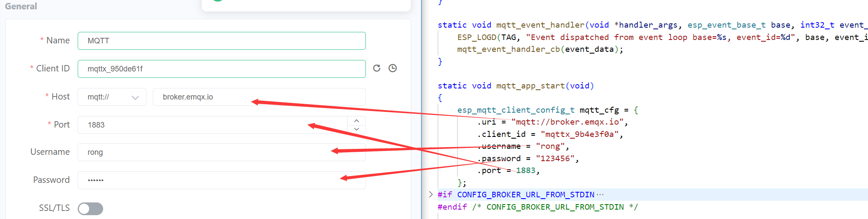The height and width of the screenshot is (219, 868).
Task: Click the mqtt_event_handler_cb call line
Action: tap(540, 49)
